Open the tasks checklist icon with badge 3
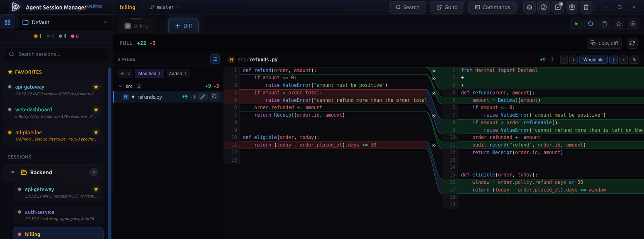Viewport: 644px width, 239px height. [x=558, y=7]
